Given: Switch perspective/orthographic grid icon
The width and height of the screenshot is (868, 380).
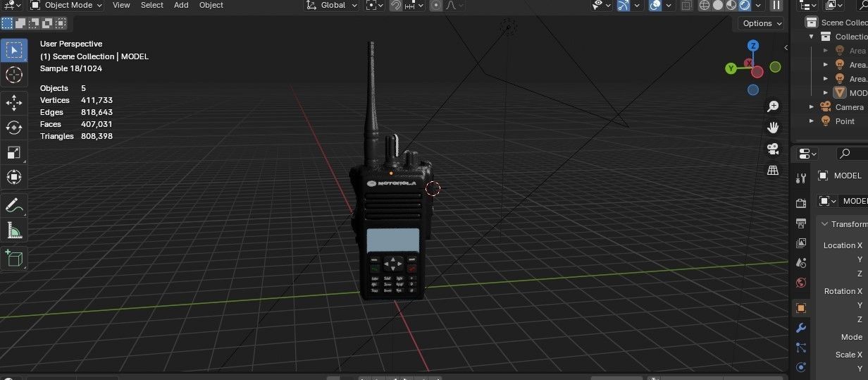Looking at the screenshot, I should (773, 170).
